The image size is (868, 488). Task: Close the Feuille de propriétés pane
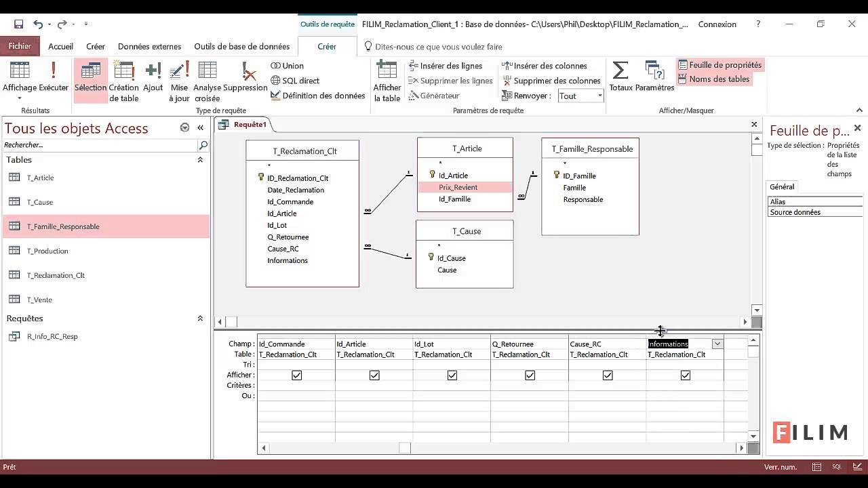pos(857,127)
